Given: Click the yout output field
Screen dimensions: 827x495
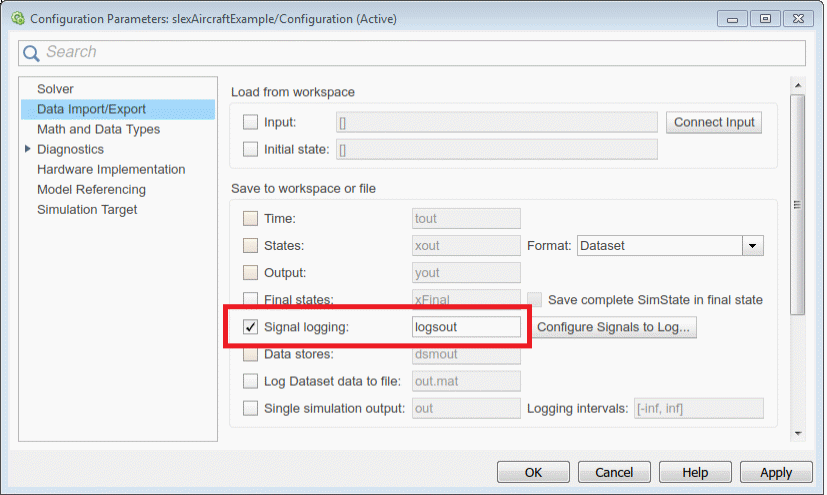Looking at the screenshot, I should click(x=466, y=273).
